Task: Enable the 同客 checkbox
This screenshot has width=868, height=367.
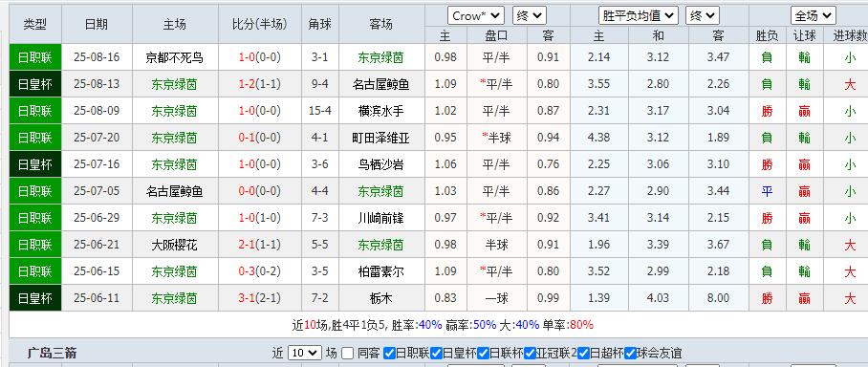Action: coord(347,354)
